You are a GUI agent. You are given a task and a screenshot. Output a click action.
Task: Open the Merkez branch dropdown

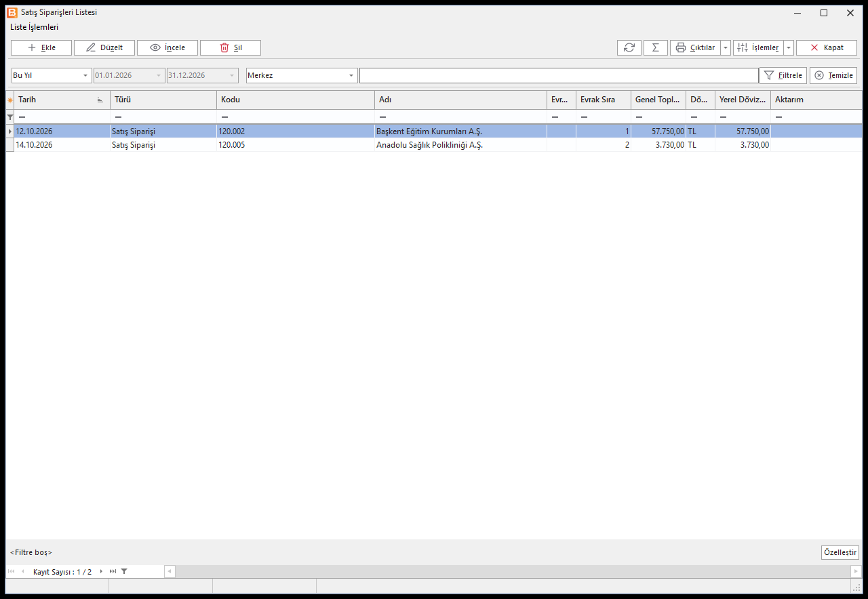(x=302, y=75)
